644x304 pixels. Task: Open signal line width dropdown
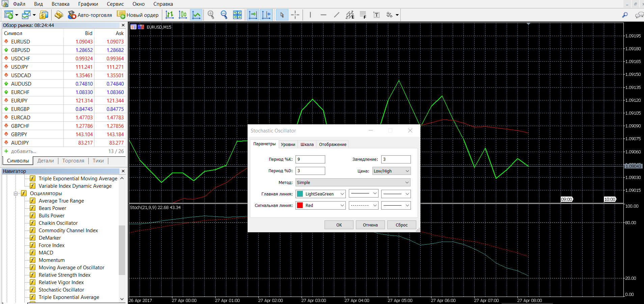pos(396,205)
